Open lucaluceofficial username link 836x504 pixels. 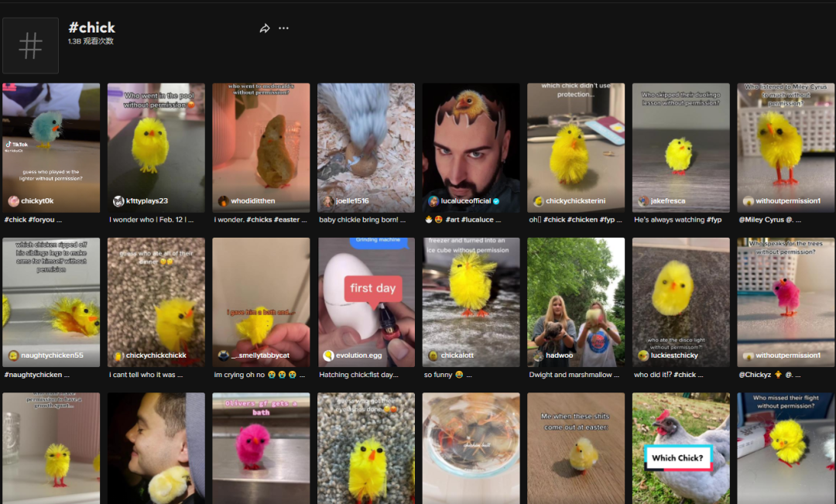pos(466,201)
